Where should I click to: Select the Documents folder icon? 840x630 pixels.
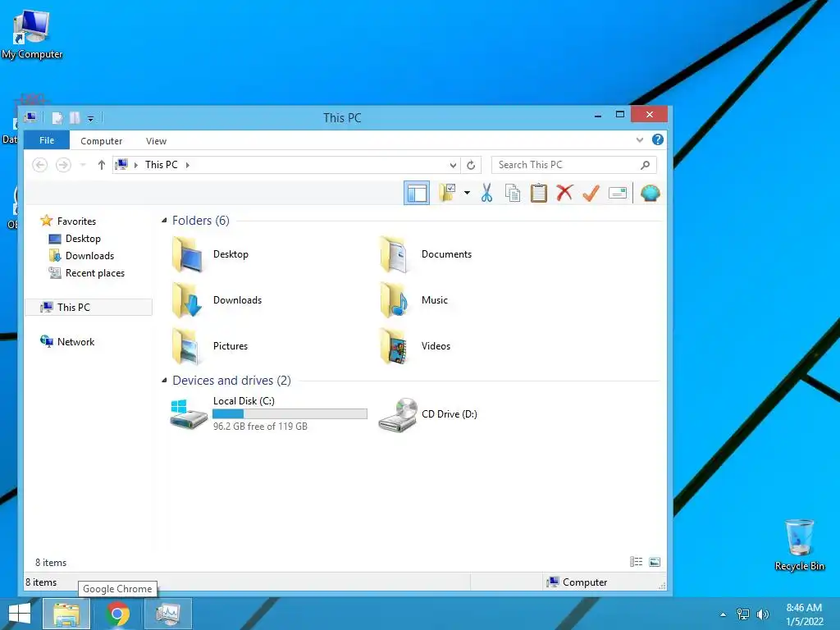(395, 254)
